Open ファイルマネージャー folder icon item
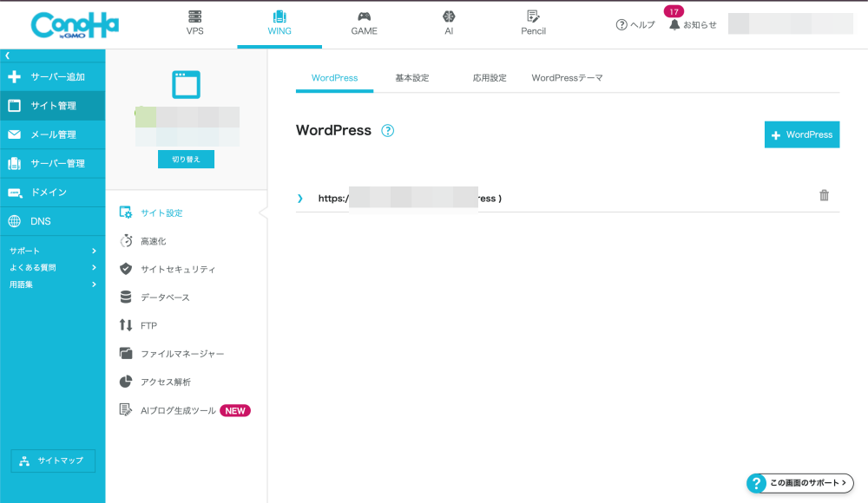The height and width of the screenshot is (503, 868). point(126,354)
